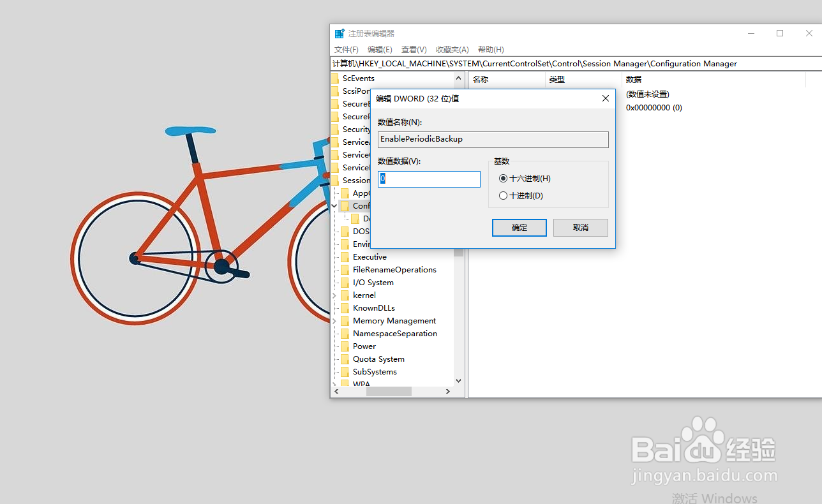This screenshot has height=504, width=822.
Task: Click the tree pane scroll-left arrow
Action: [x=336, y=391]
